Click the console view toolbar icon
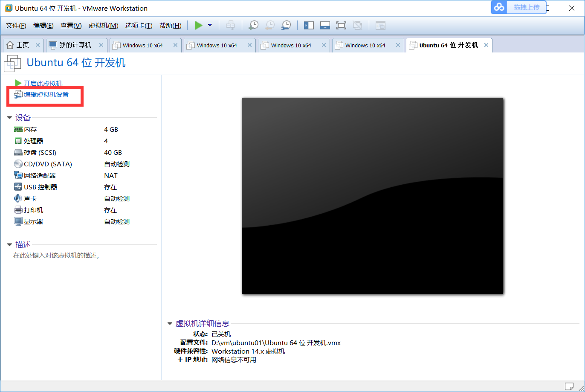585x392 pixels. coord(380,26)
